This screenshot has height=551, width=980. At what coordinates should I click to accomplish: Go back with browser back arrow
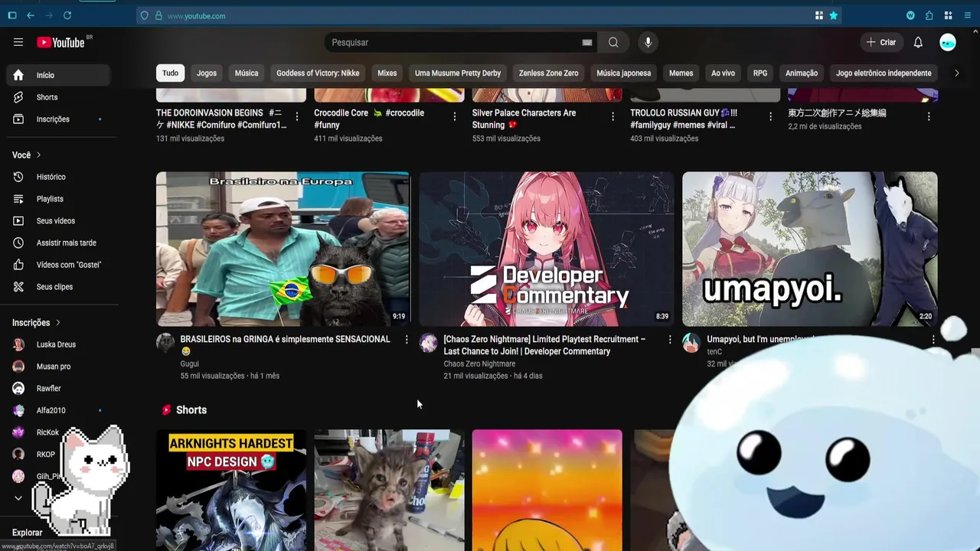[30, 15]
